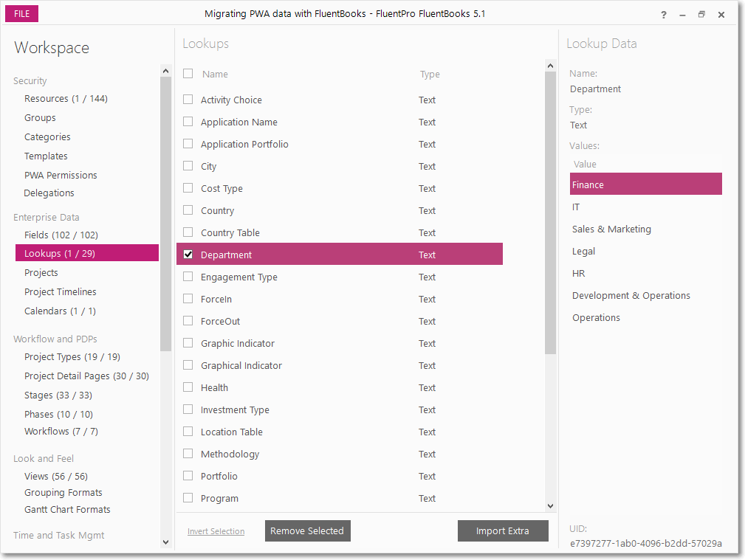The height and width of the screenshot is (560, 745).
Task: Check the Cost Type lookup checkbox
Action: click(x=188, y=188)
